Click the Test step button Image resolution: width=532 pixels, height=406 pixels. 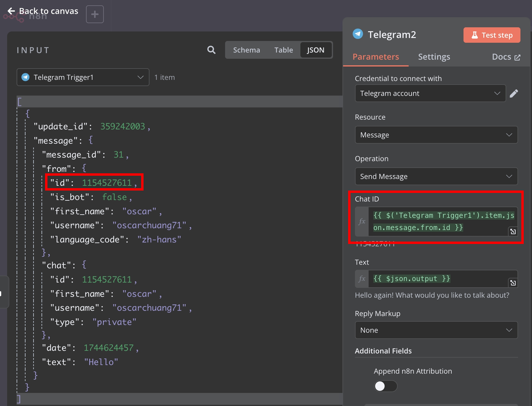pos(492,35)
